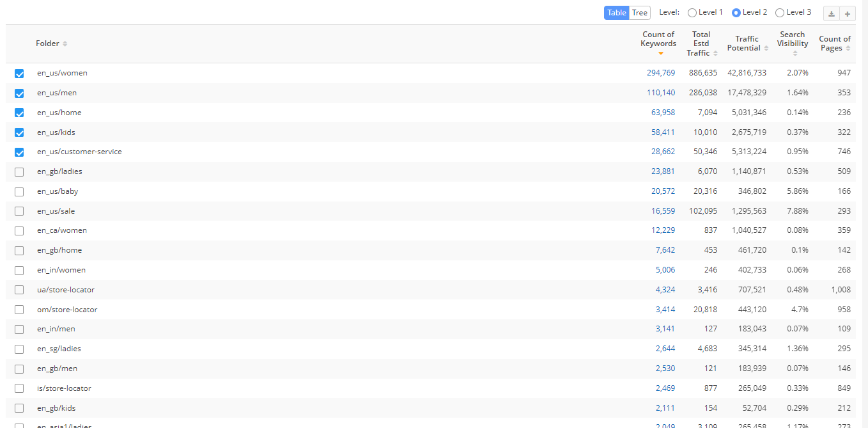Screen dimensions: 868x428
Task: Click the plus add icon
Action: tap(848, 13)
